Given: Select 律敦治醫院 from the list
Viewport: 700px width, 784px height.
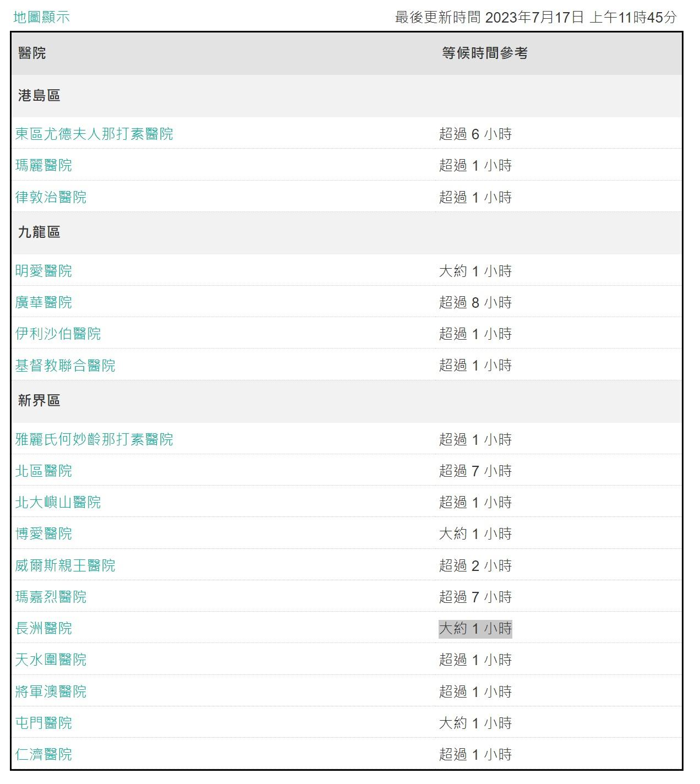Looking at the screenshot, I should pos(51,197).
